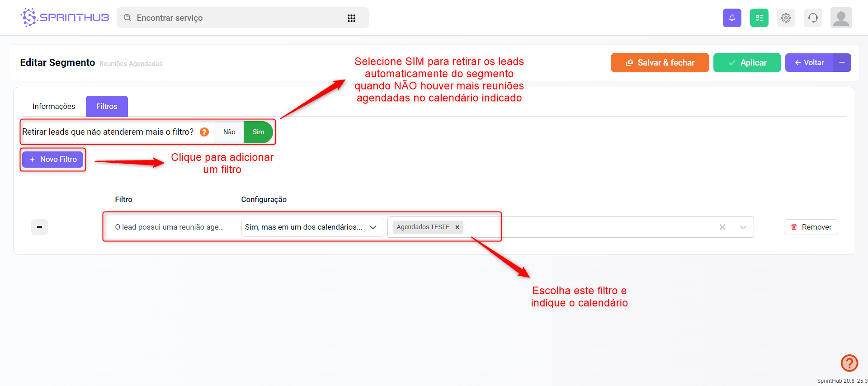This screenshot has width=868, height=386.
Task: Click the support headset icon
Action: click(x=813, y=18)
